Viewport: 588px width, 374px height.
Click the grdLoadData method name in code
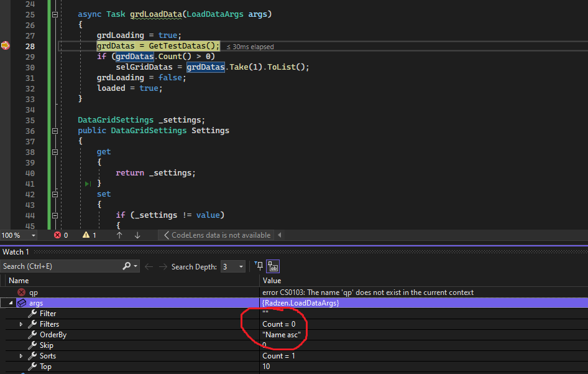click(155, 14)
